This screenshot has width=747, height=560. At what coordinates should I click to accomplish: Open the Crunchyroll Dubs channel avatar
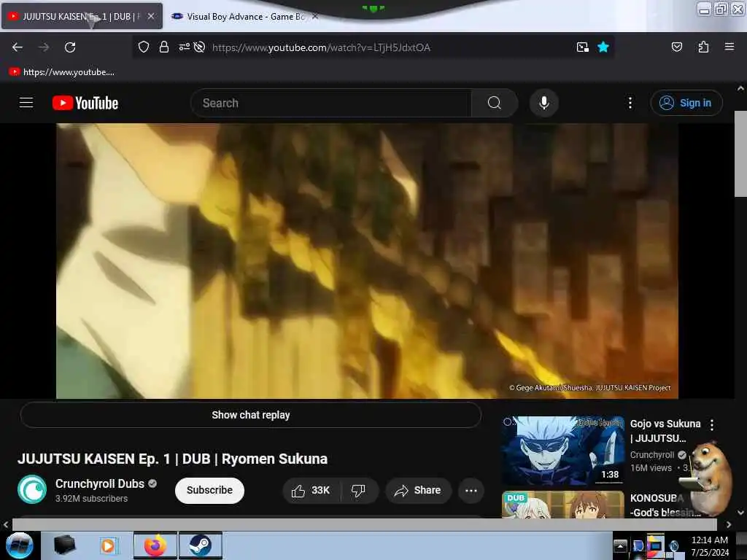click(32, 489)
